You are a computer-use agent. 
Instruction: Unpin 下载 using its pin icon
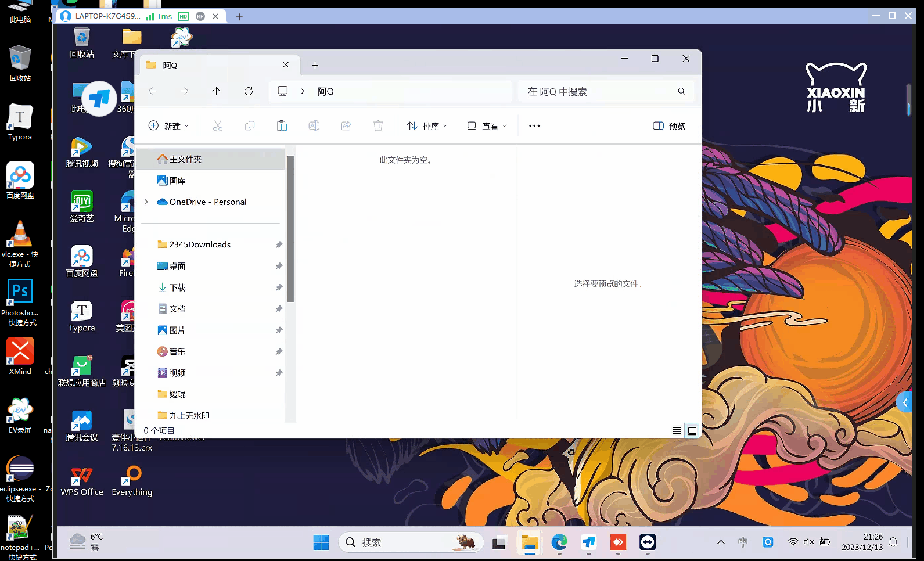coord(279,287)
